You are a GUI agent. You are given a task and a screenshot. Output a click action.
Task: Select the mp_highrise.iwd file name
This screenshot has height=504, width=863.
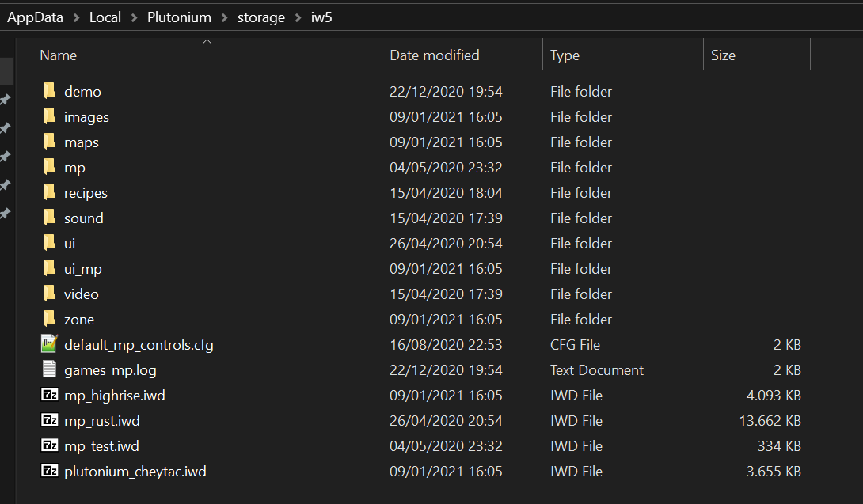(x=115, y=395)
